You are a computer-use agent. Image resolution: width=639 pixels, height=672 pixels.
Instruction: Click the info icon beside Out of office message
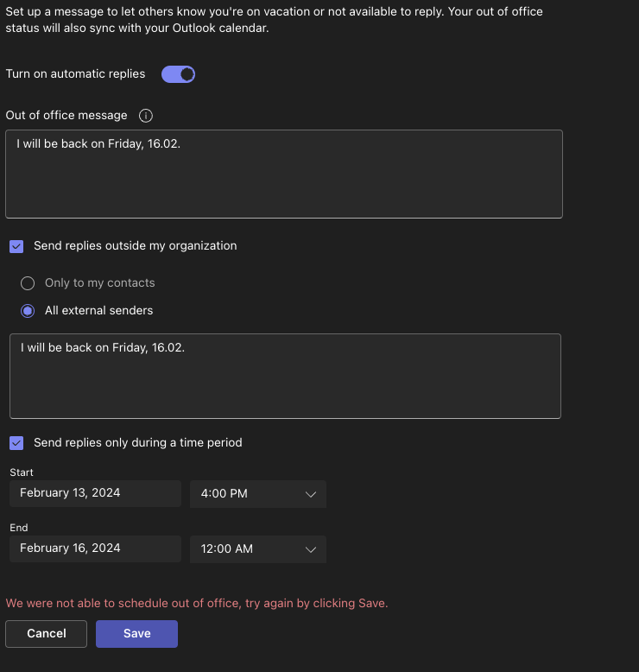pyautogui.click(x=146, y=116)
